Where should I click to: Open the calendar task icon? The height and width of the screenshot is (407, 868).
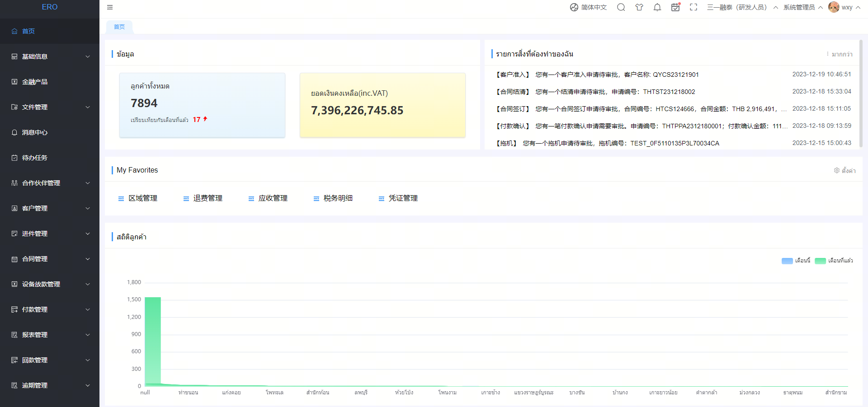click(x=675, y=7)
